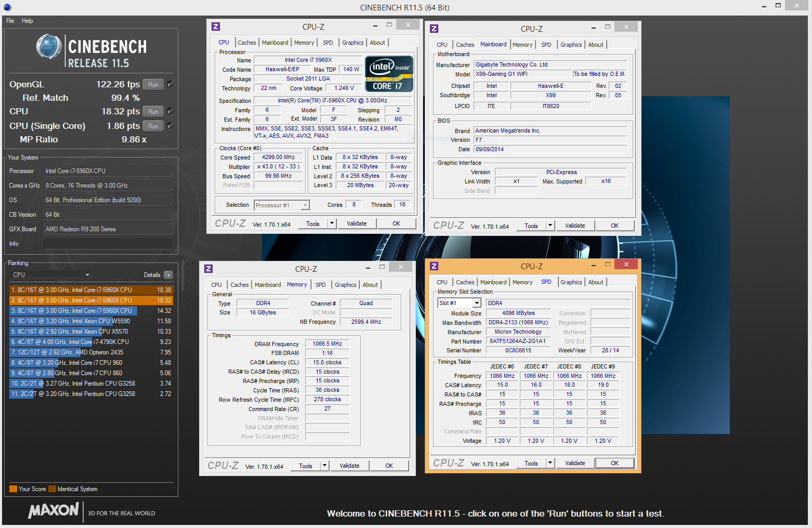Click the Details label in Ranking panel
812x528 pixels.
click(x=152, y=275)
